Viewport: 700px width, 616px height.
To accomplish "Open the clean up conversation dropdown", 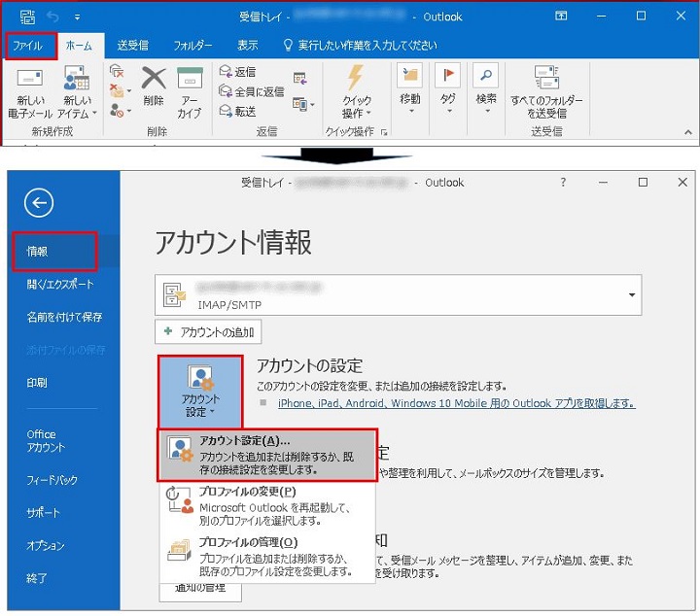I will pyautogui.click(x=121, y=90).
